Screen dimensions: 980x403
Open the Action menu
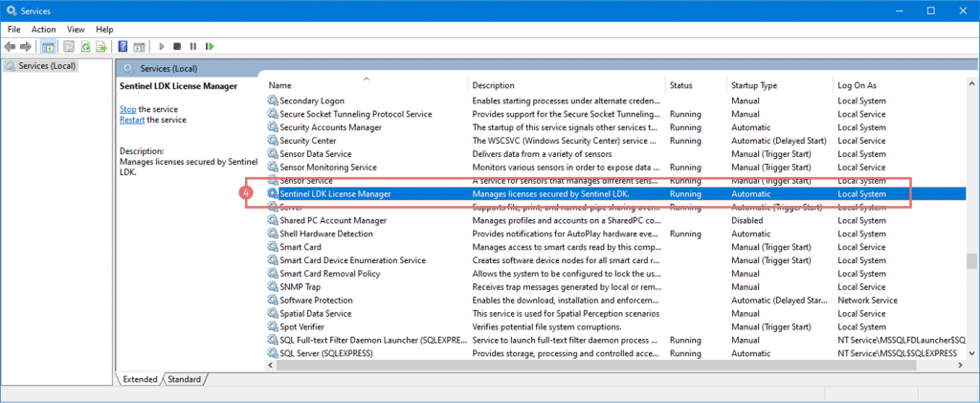[x=43, y=29]
